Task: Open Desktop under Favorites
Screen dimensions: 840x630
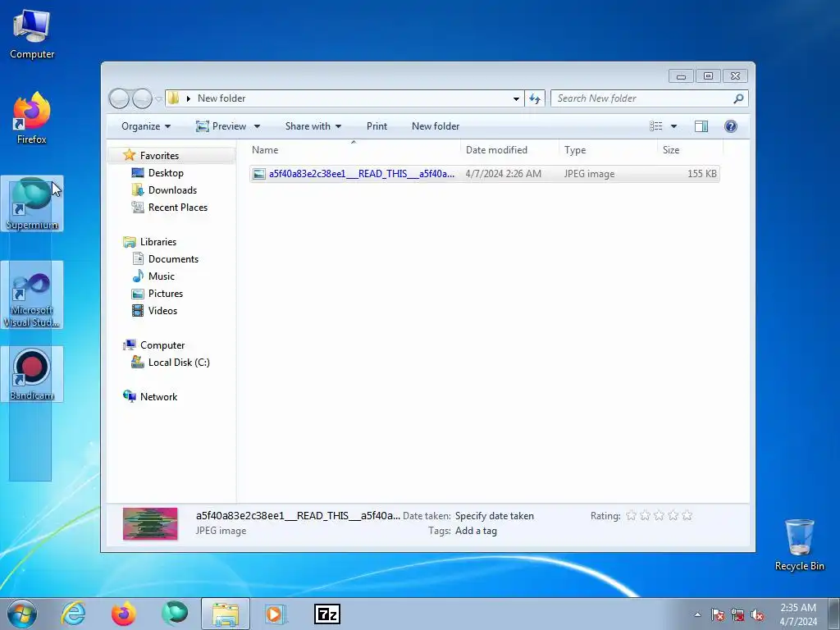Action: point(166,173)
